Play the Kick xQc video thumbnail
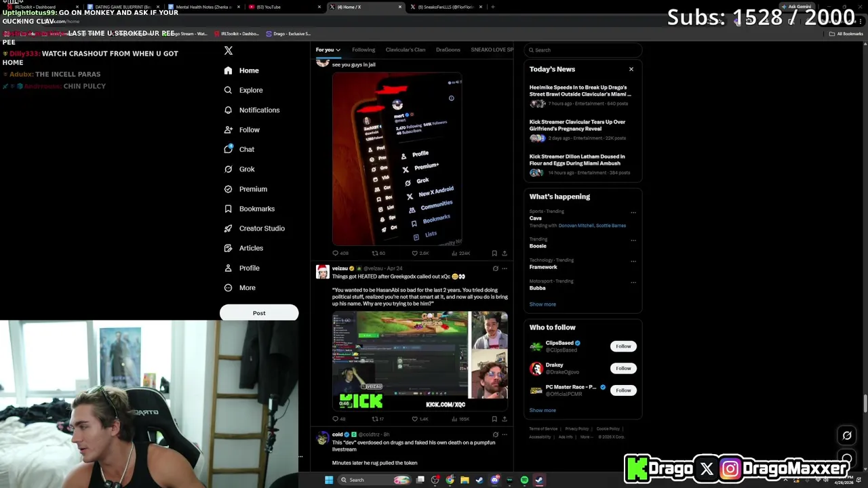868x488 pixels. pos(420,361)
